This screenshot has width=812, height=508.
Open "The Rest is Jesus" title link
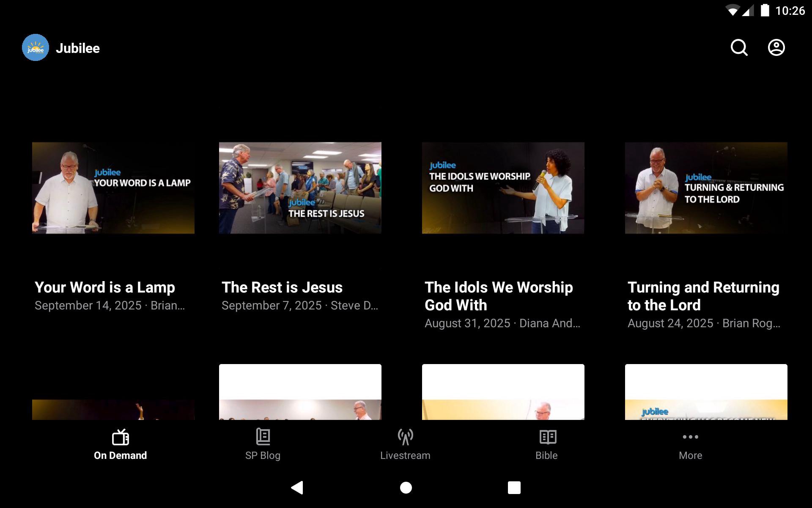[x=282, y=287]
